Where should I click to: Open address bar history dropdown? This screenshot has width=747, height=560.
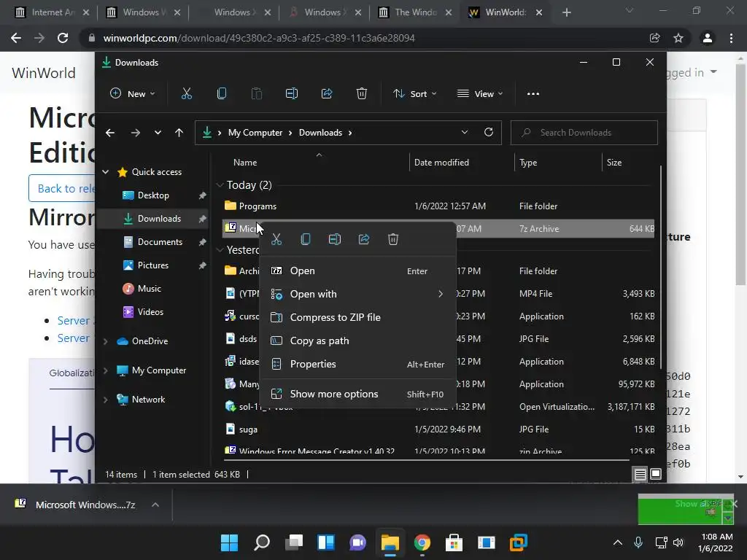(x=465, y=133)
